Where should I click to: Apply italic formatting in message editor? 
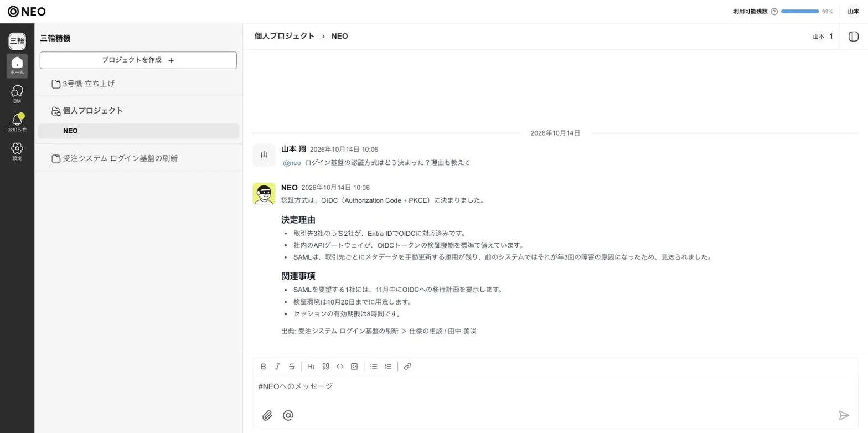point(277,367)
